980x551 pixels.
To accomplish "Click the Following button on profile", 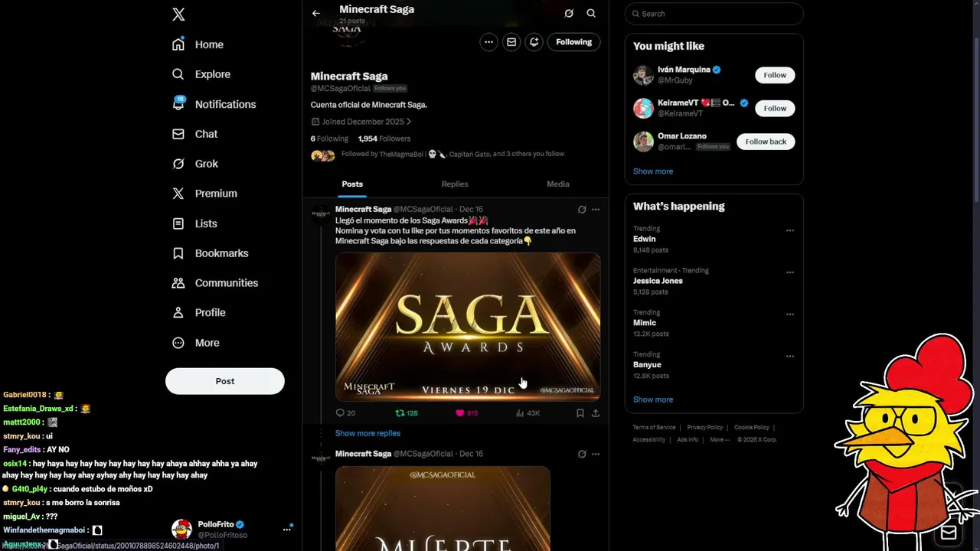I will pos(573,42).
